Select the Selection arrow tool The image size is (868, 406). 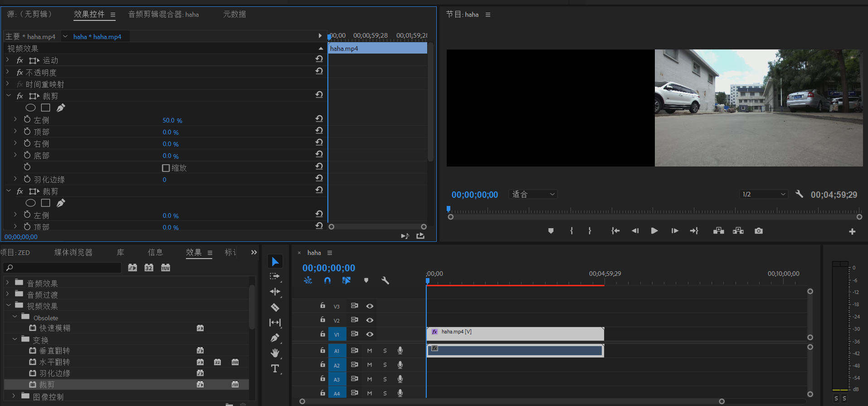(x=275, y=261)
